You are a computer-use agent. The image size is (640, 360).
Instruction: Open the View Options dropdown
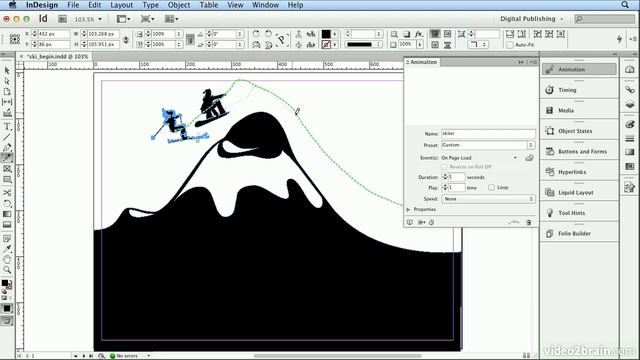click(x=124, y=19)
